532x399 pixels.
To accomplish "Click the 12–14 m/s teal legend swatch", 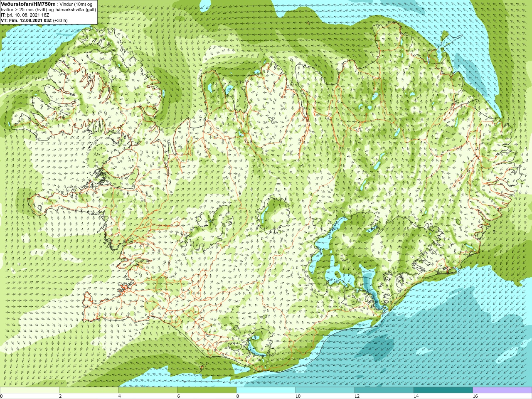I will coord(384,390).
